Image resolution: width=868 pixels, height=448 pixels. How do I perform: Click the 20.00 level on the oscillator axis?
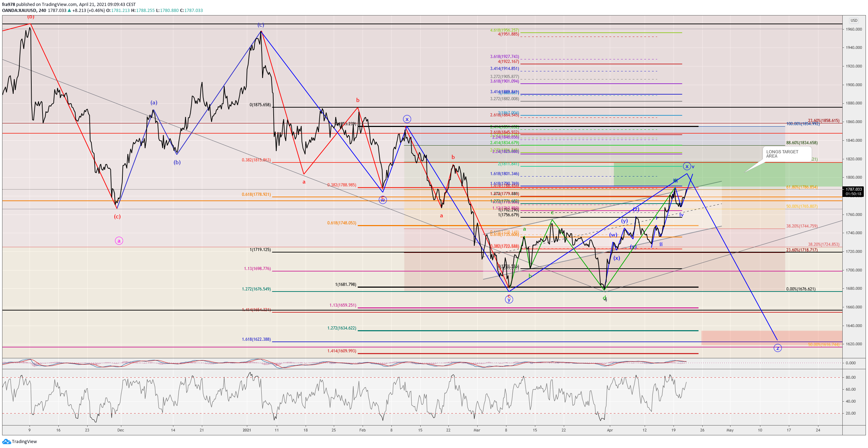(x=851, y=413)
